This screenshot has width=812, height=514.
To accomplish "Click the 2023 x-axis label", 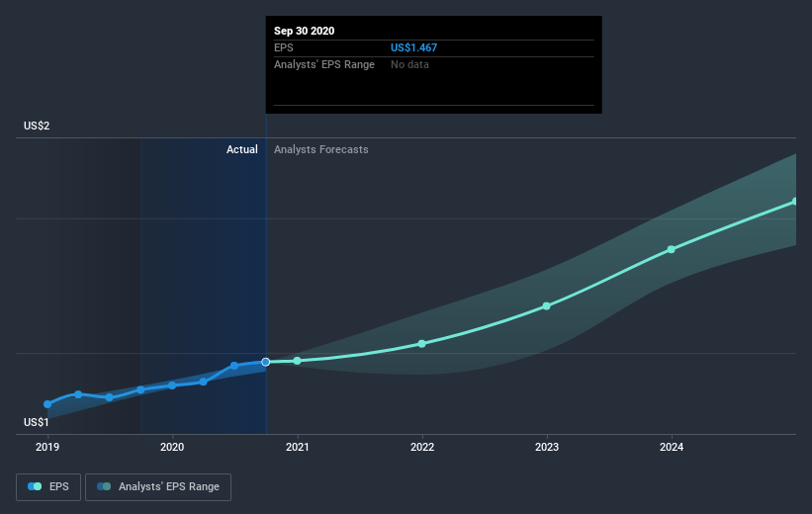I will click(547, 447).
